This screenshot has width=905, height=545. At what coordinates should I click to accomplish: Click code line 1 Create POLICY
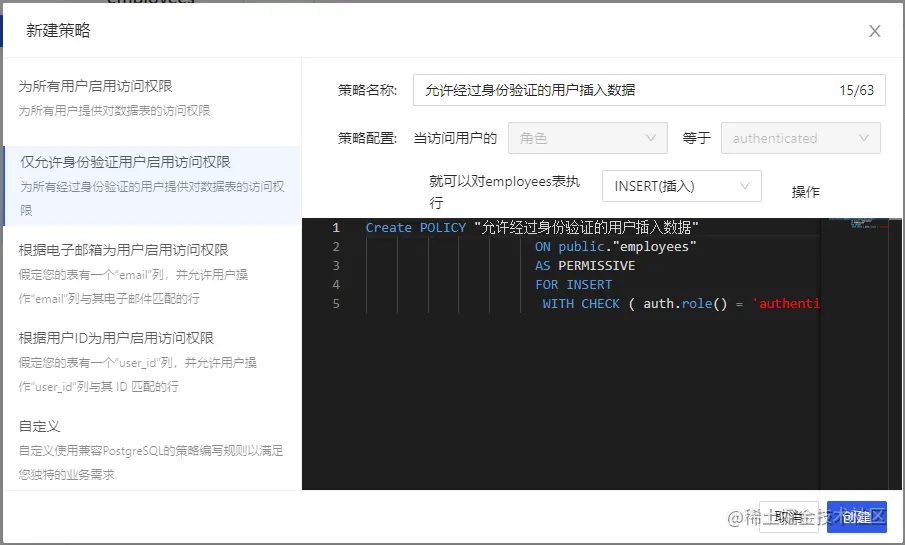(x=532, y=227)
